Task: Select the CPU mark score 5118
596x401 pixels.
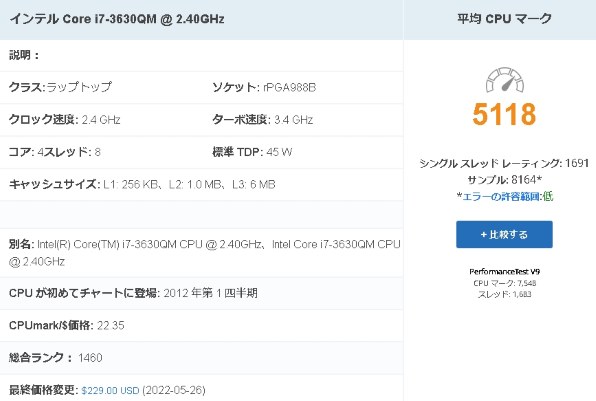Action: pos(504,114)
